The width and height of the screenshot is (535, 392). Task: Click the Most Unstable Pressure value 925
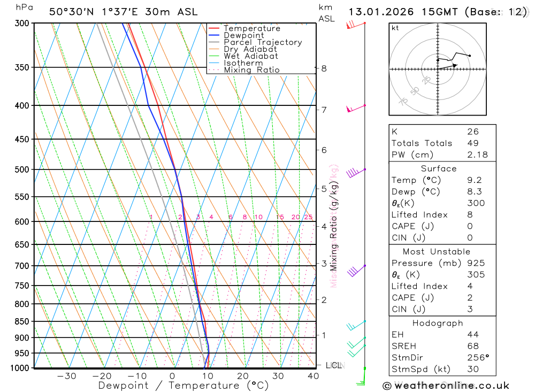click(476, 263)
